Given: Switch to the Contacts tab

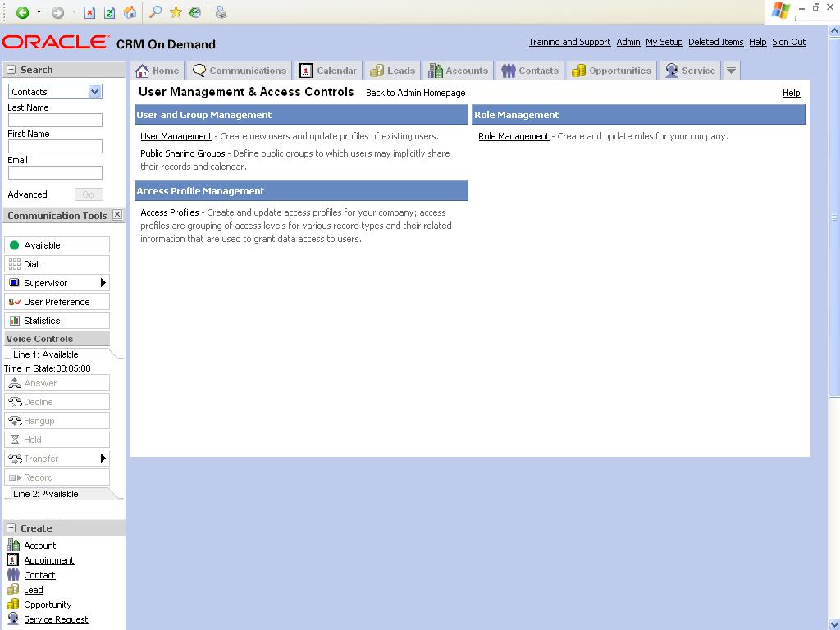Looking at the screenshot, I should coord(530,71).
